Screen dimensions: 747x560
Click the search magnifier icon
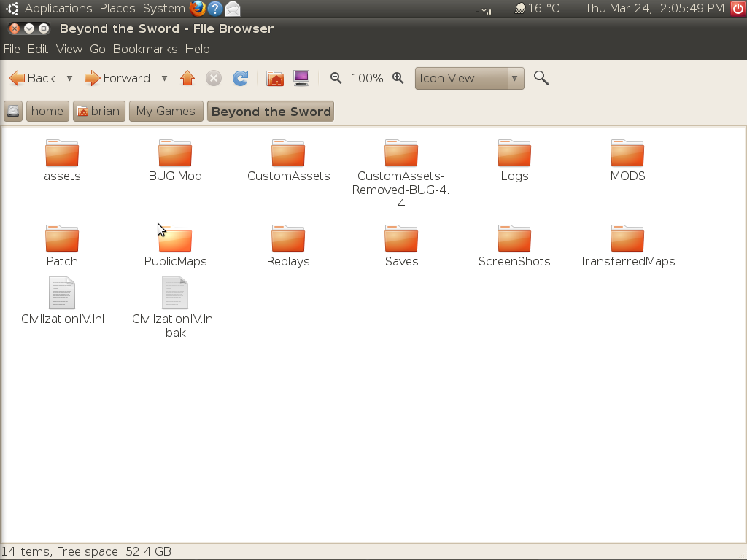click(541, 78)
